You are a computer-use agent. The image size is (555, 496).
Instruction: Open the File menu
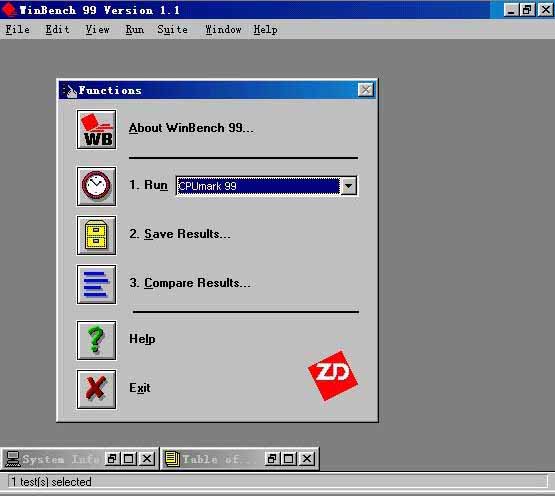[x=18, y=29]
